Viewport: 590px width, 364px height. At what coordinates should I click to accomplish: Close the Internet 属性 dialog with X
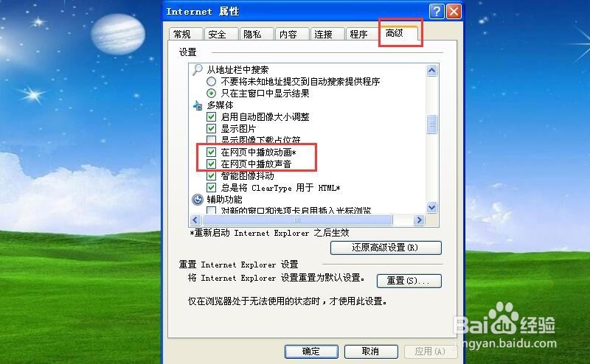454,11
